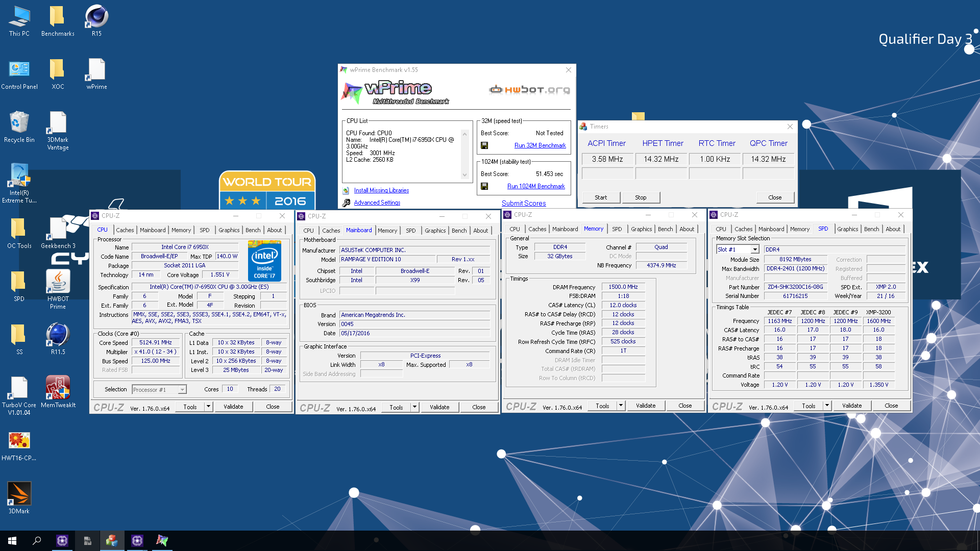Click the 32M save score floppy icon
This screenshot has width=980, height=551.
click(x=484, y=145)
